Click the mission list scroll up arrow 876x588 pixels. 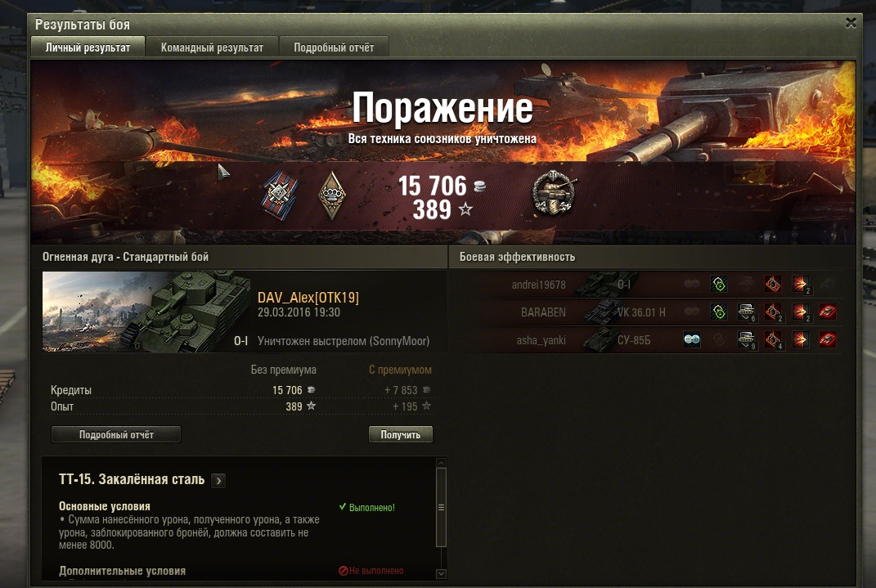coord(441,463)
